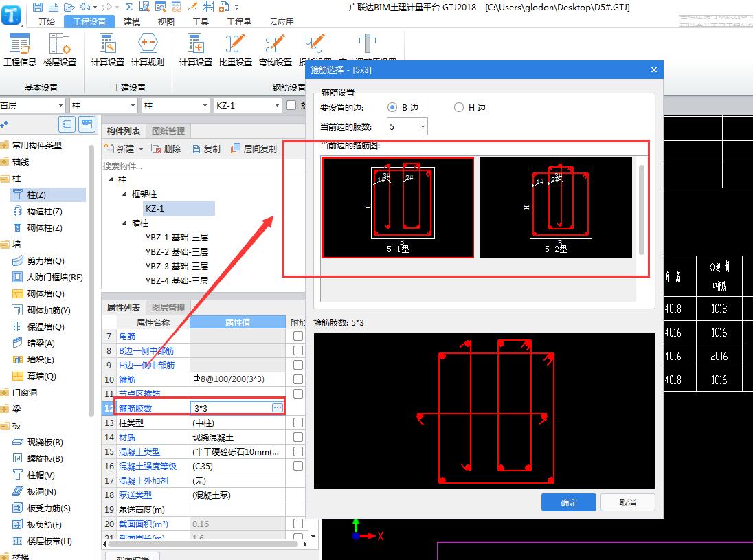This screenshot has width=753, height=560.
Task: Check 附加 box for 柱类型 row
Action: pyautogui.click(x=298, y=423)
